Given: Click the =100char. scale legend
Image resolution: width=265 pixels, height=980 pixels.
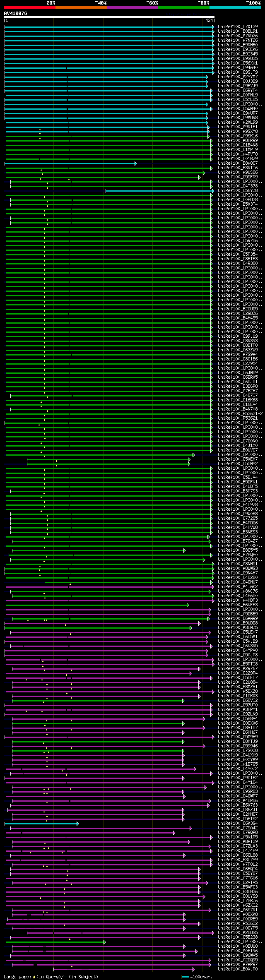Looking at the screenshot, I should (x=197, y=977).
